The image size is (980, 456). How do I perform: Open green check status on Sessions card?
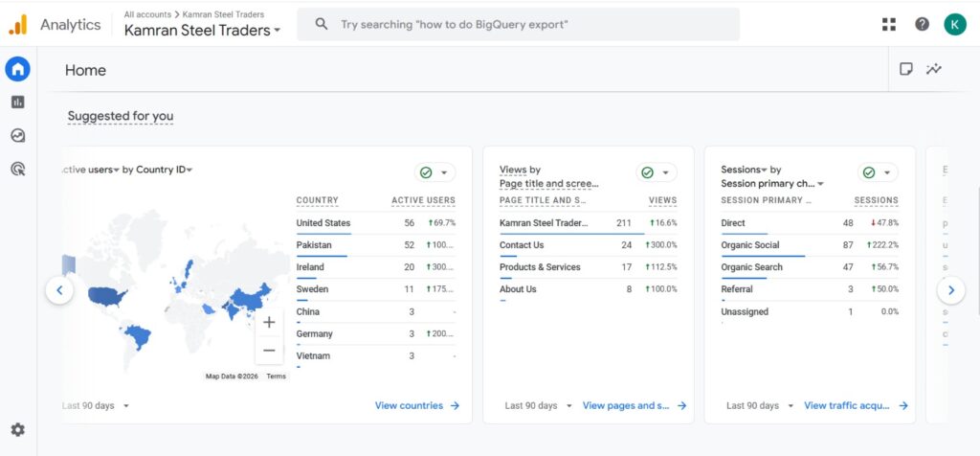click(x=879, y=172)
